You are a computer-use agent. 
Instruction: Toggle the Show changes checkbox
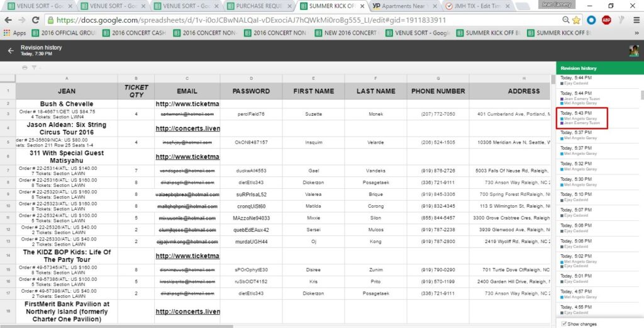[563, 324]
